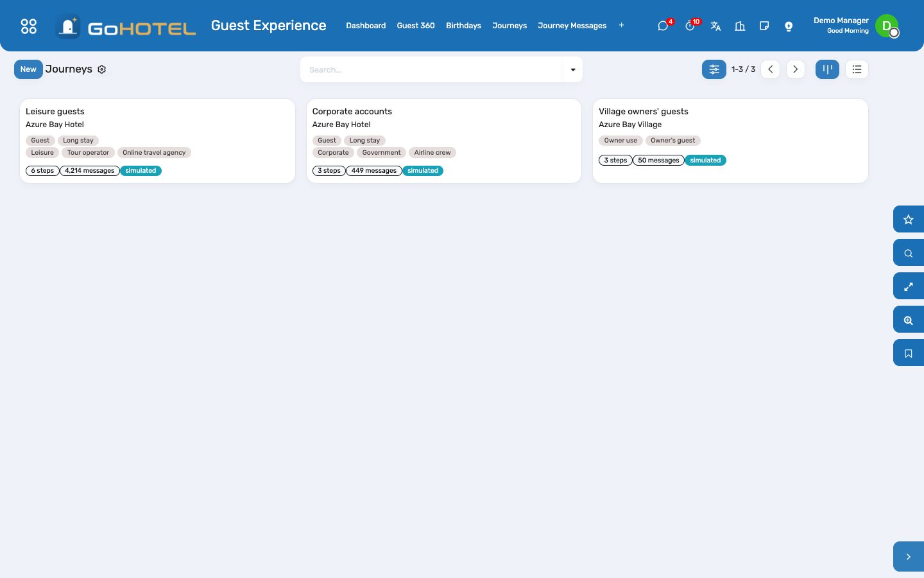Switch to kanban view

pos(827,69)
